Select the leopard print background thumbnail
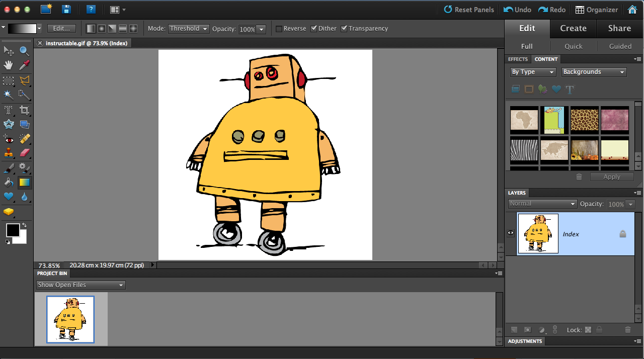The width and height of the screenshot is (644, 359). [585, 120]
